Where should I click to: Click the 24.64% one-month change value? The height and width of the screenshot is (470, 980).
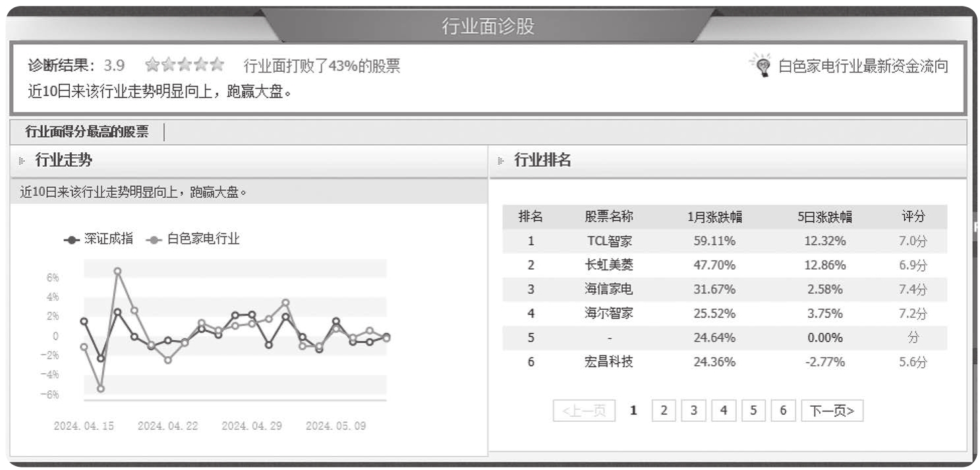coord(714,338)
